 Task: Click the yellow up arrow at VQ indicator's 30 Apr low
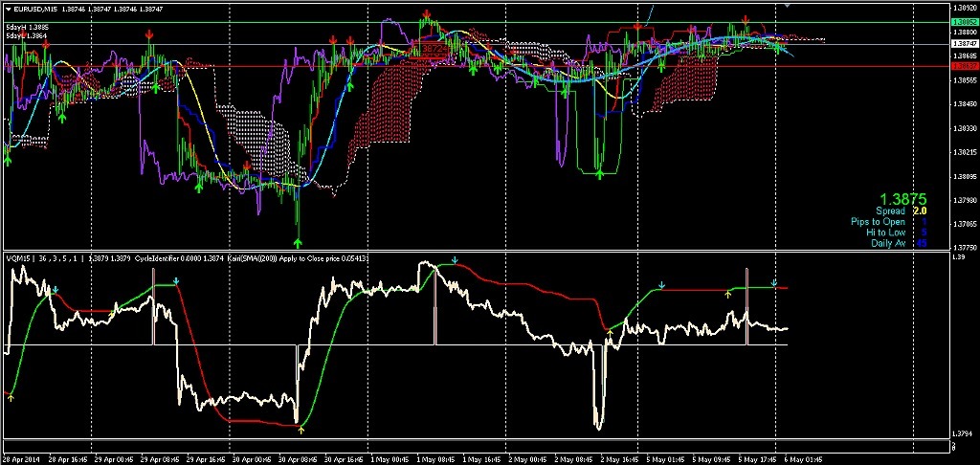[302, 430]
